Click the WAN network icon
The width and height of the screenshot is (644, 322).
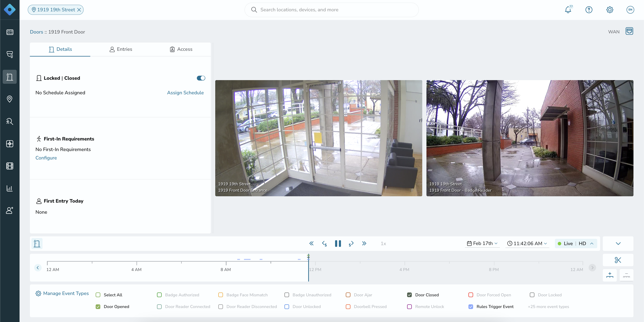[x=629, y=31]
